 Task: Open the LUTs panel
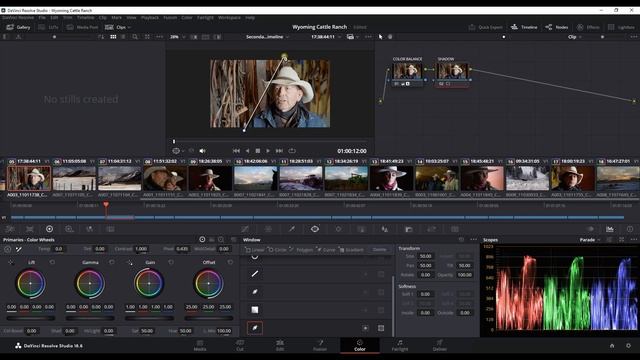[x=48, y=27]
